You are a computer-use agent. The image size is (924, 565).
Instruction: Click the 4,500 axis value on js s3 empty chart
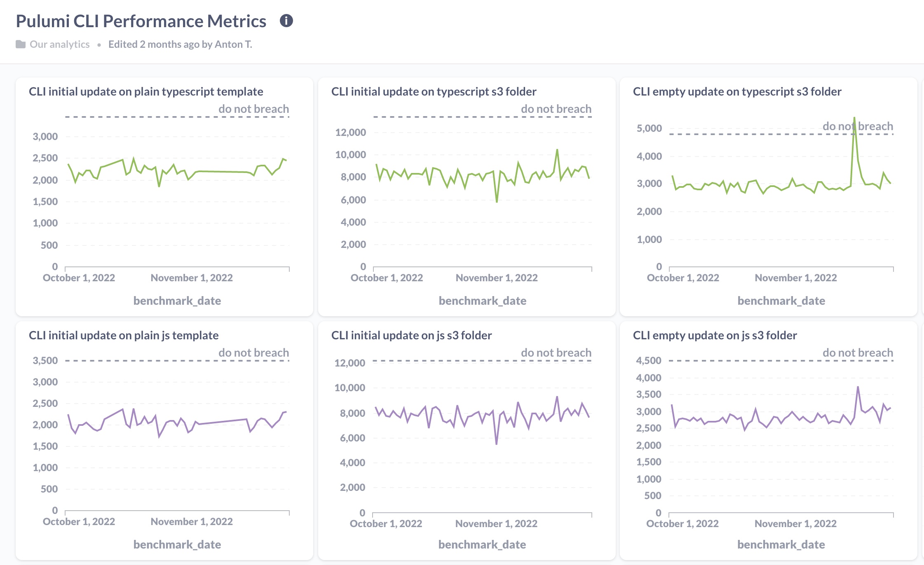click(x=648, y=360)
